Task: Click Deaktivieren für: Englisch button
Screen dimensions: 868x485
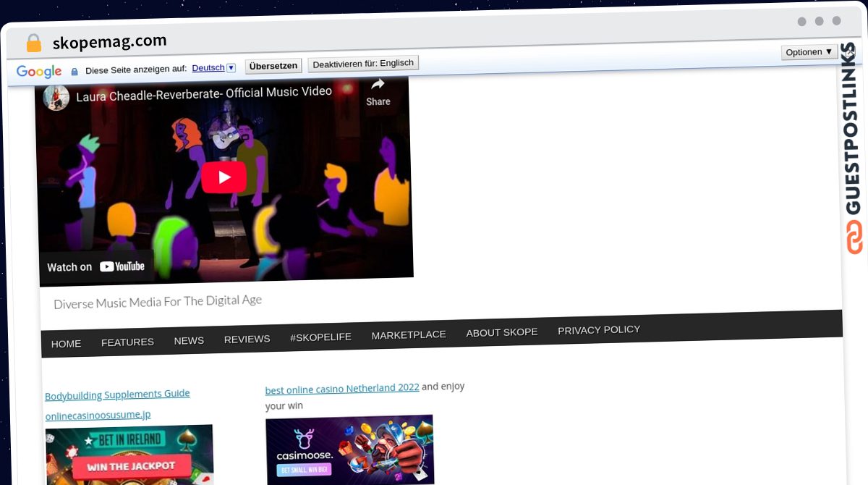Action: (x=363, y=64)
